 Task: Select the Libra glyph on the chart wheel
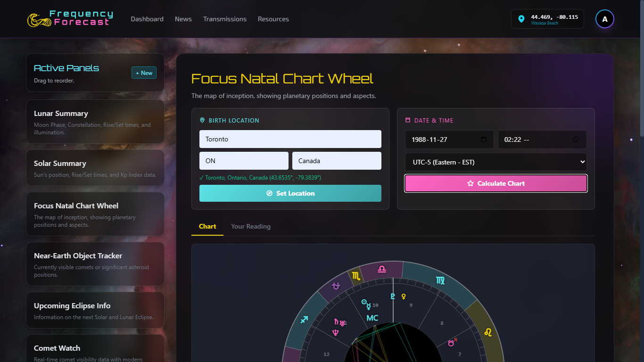click(383, 269)
